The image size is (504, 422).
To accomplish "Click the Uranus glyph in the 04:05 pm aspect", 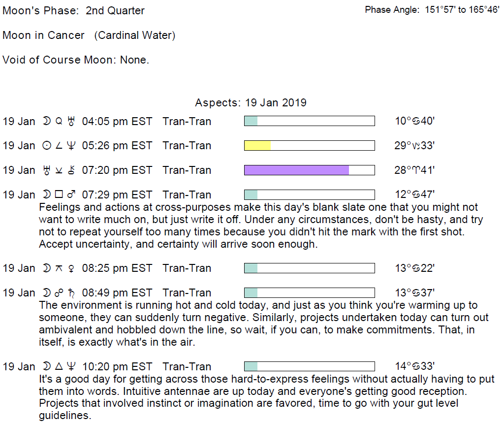I will pos(72,121).
